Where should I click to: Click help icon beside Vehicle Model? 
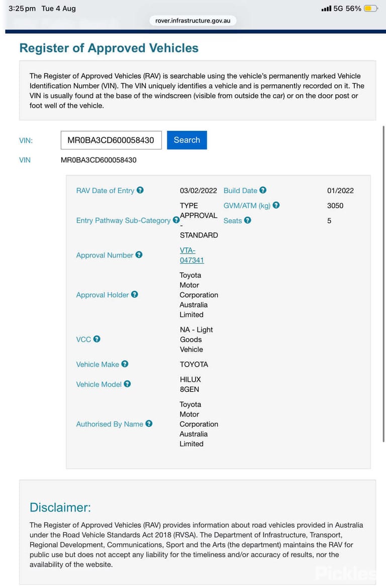click(x=128, y=384)
